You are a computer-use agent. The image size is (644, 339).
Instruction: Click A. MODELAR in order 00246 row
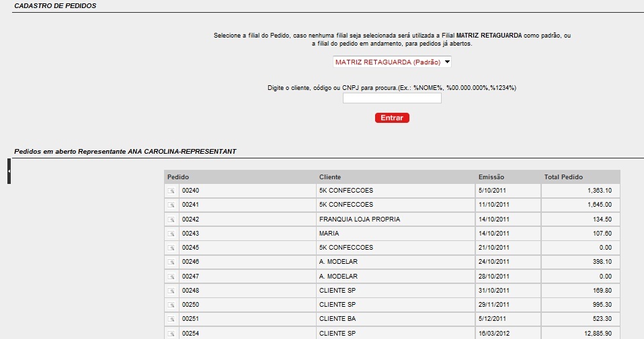point(338,262)
